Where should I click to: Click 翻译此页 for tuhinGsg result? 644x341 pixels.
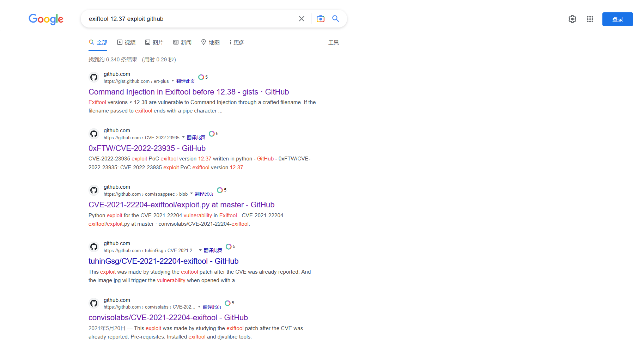click(x=213, y=250)
